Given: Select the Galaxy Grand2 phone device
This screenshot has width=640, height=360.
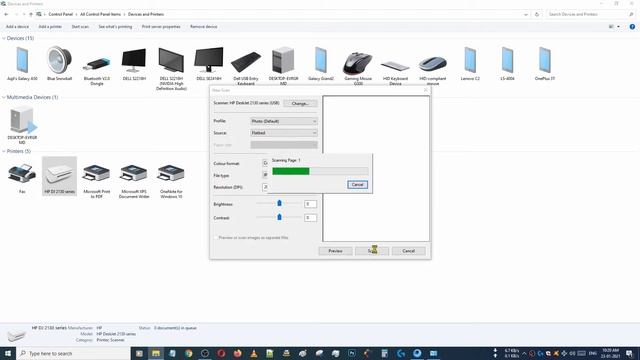Looking at the screenshot, I should coord(321,63).
